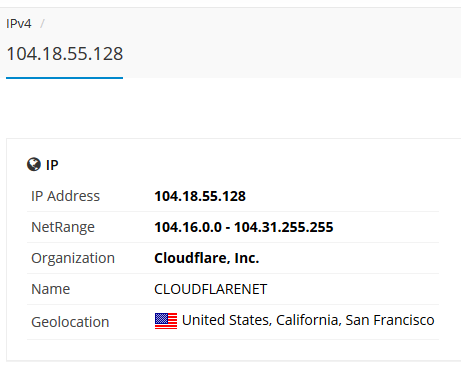Select the IP Address value 104.18.55.128
This screenshot has height=376, width=461.
pos(200,196)
